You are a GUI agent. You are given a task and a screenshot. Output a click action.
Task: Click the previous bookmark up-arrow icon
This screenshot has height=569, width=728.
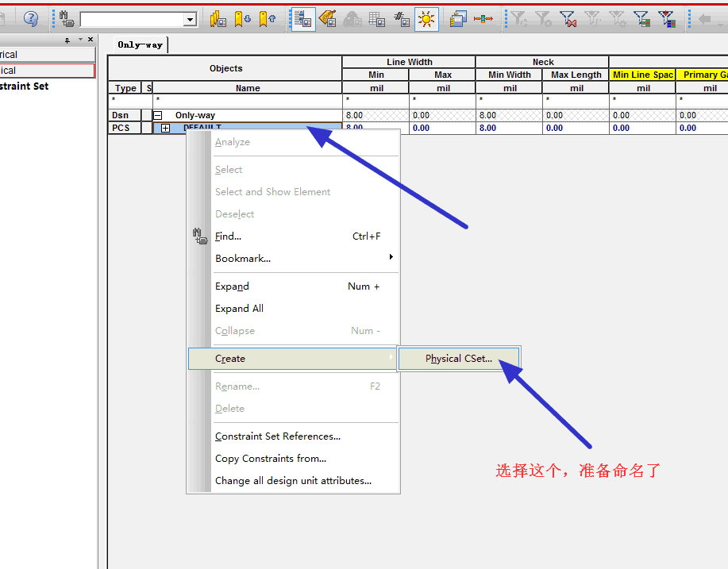(x=268, y=19)
